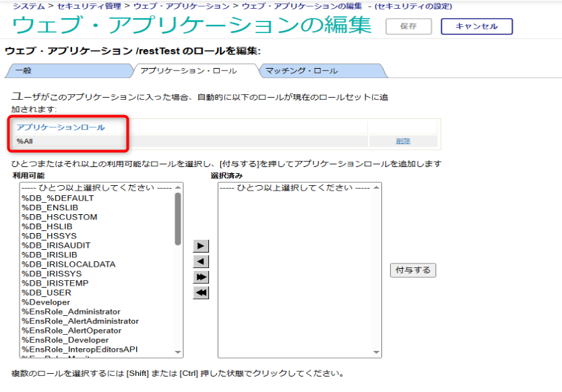Switch to the 一般 tab
562x392 pixels.
[x=67, y=71]
